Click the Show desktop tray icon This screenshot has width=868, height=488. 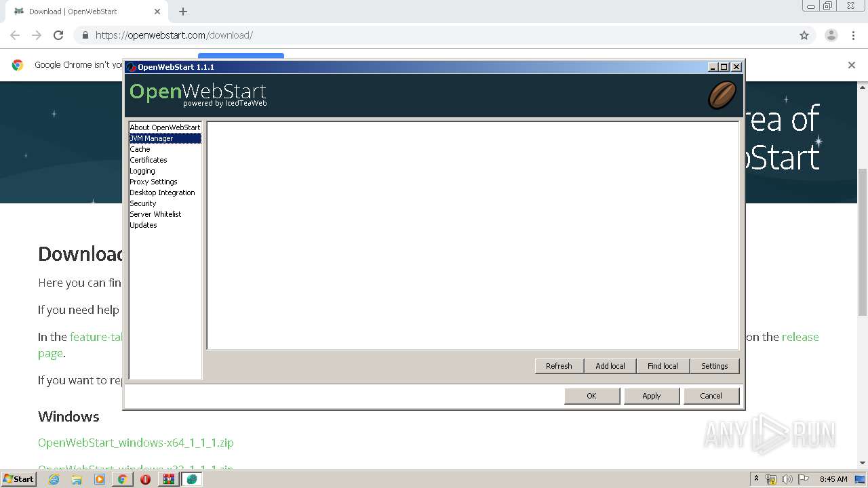860,479
